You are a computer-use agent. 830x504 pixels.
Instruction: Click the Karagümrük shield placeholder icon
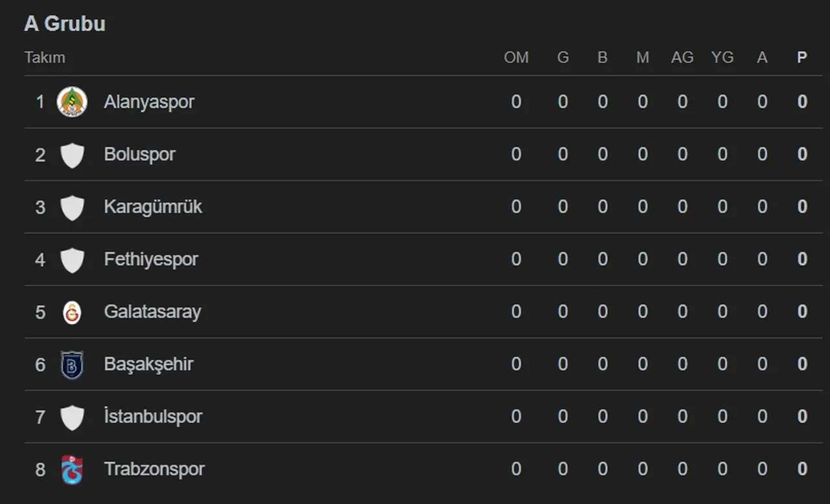point(72,207)
